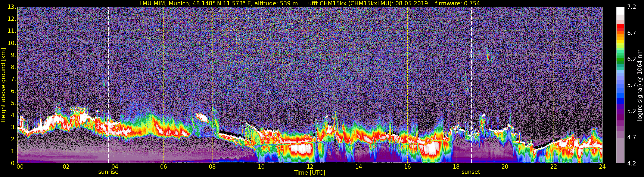Image resolution: width=644 pixels, height=177 pixels.
Task: Click the time axis tick '10'
Action: coord(261,167)
